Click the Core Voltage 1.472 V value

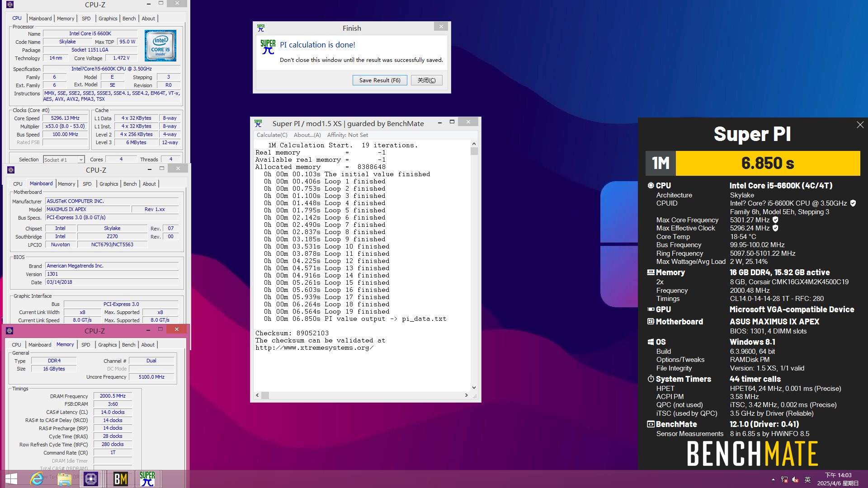pyautogui.click(x=121, y=58)
